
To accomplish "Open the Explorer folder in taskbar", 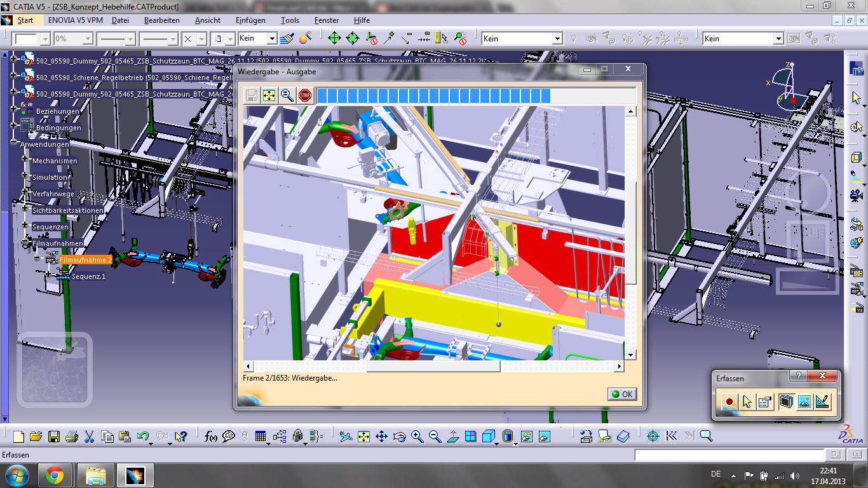I will pyautogui.click(x=95, y=475).
